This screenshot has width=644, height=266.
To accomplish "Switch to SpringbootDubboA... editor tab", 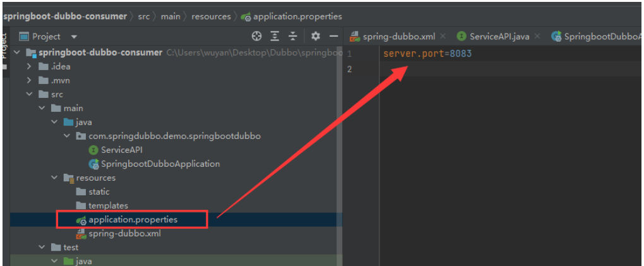I will (597, 37).
